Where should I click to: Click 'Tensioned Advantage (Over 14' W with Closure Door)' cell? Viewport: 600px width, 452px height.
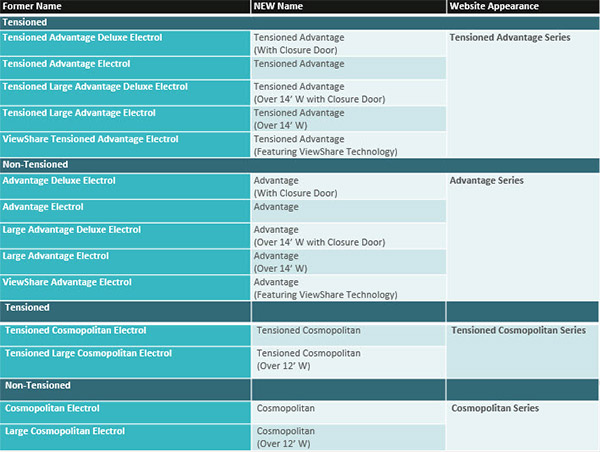(x=349, y=93)
